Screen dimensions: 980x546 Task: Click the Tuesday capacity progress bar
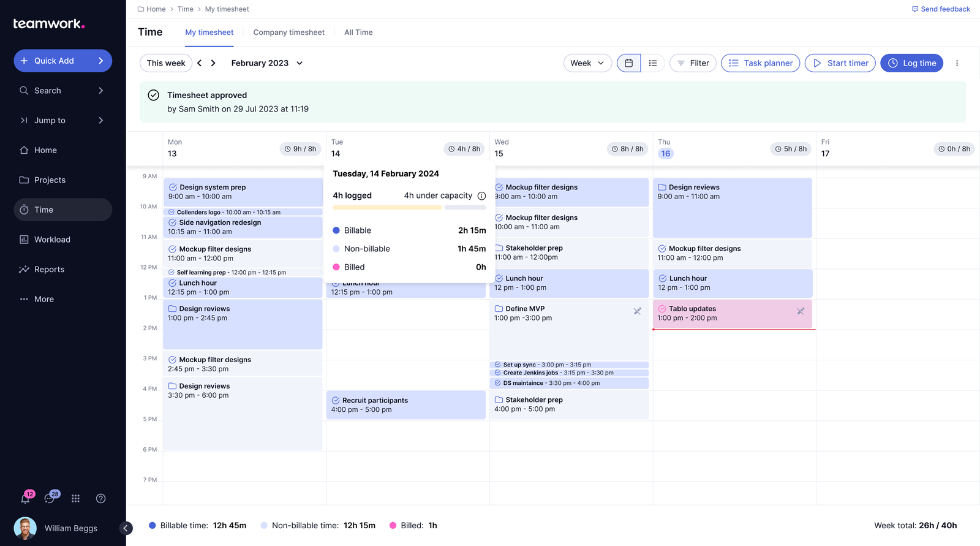pyautogui.click(x=409, y=208)
